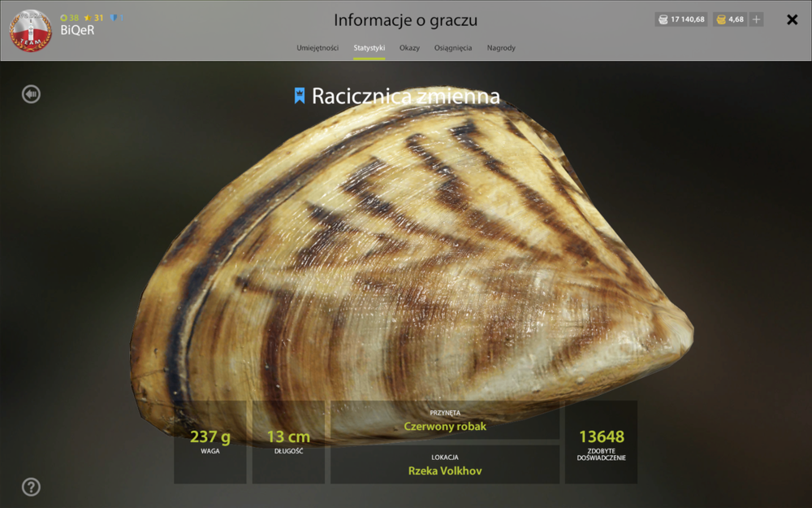Click the BiQeR player avatar badge
Viewport: 812px width, 508px height.
pyautogui.click(x=31, y=31)
